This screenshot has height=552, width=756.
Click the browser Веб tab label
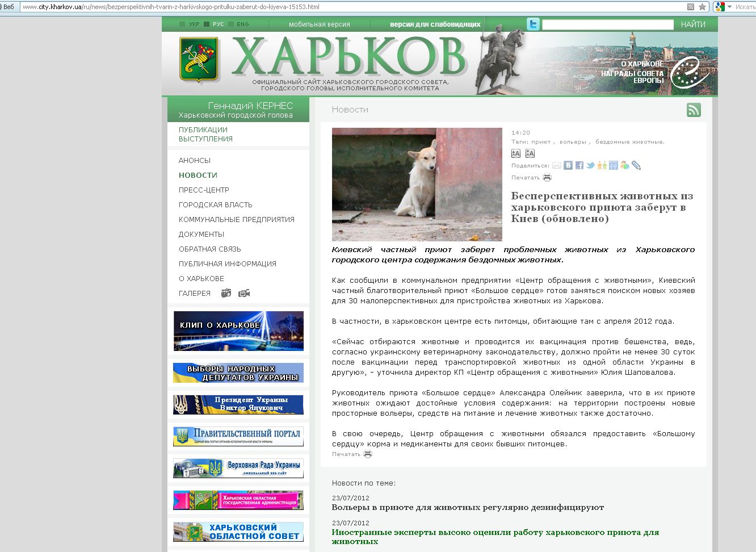9,7
